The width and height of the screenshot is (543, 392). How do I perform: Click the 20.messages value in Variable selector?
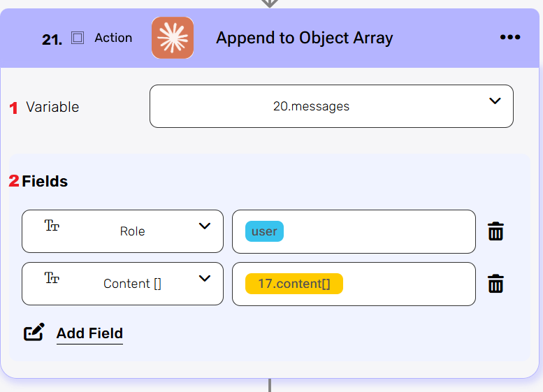point(311,106)
